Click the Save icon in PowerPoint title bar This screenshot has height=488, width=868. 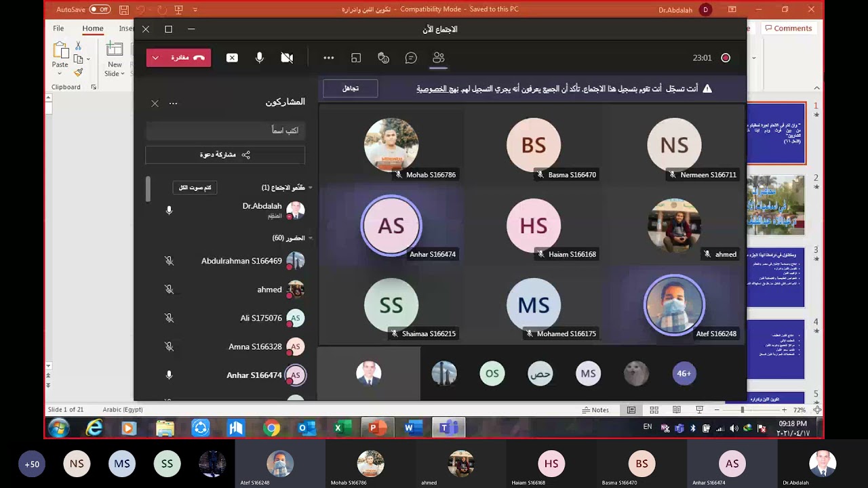pyautogui.click(x=123, y=9)
